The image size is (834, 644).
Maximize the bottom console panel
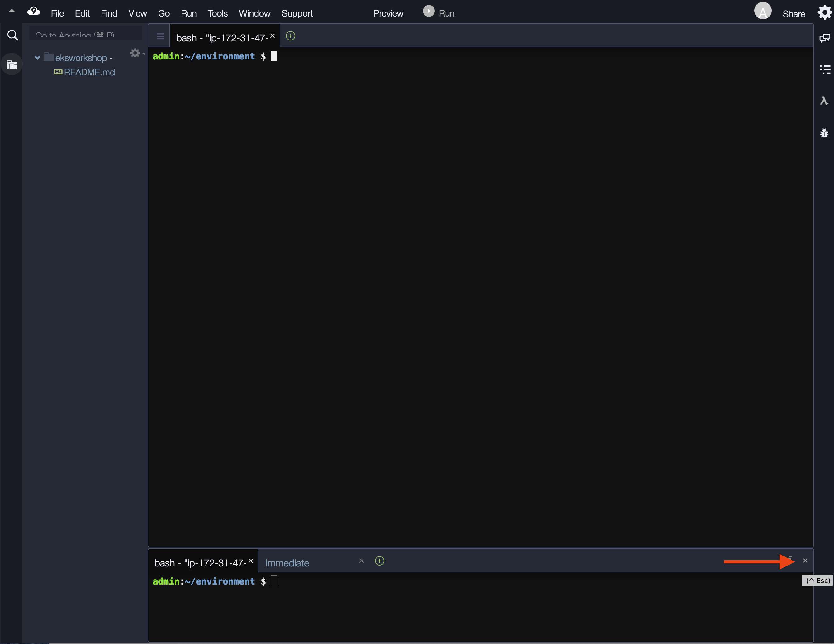790,559
